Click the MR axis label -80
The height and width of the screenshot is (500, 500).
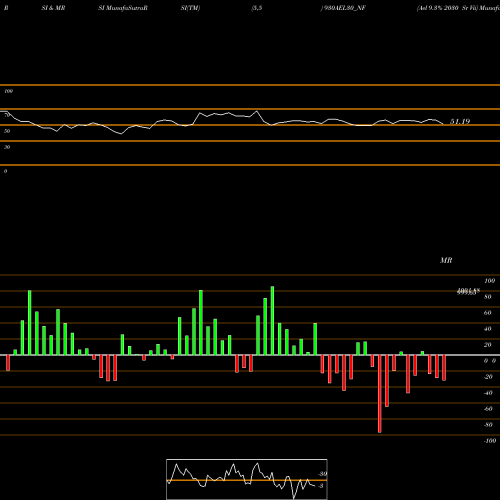tap(488, 425)
